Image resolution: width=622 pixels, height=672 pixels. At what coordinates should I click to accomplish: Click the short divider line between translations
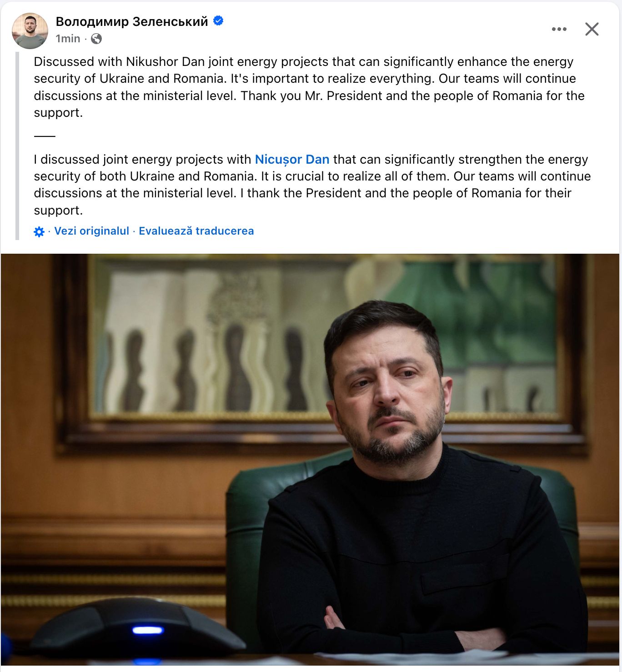coord(45,136)
